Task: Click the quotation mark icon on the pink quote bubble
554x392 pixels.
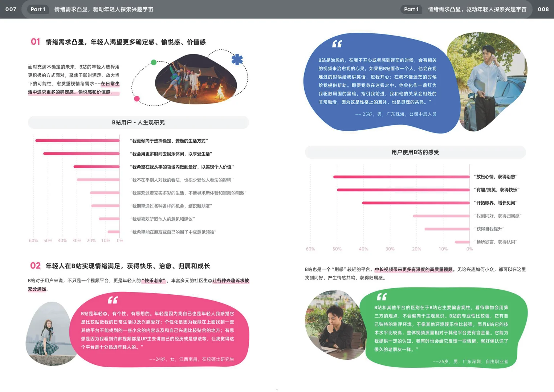Action: pyautogui.click(x=113, y=300)
